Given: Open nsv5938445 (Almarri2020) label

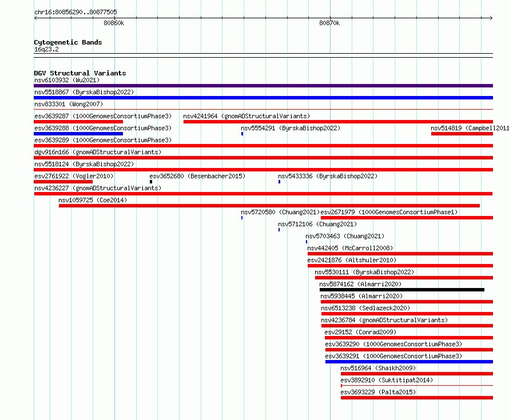Looking at the screenshot, I should coord(361,296).
